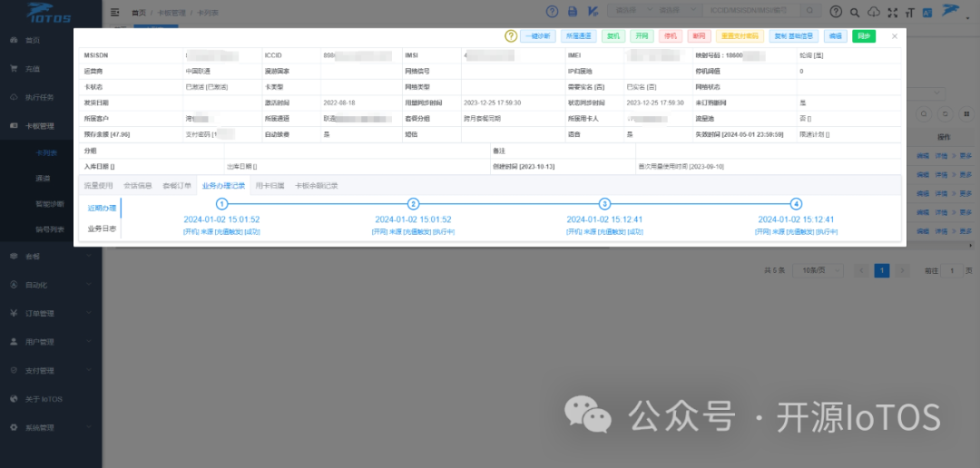This screenshot has height=468, width=980.
Task: Select the 业务日志 side tab
Action: (102, 229)
